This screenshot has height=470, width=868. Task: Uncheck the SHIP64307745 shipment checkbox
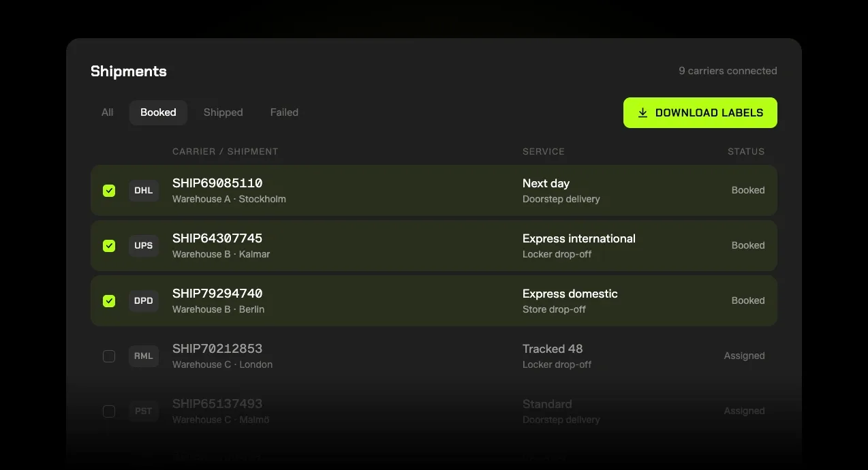109,246
